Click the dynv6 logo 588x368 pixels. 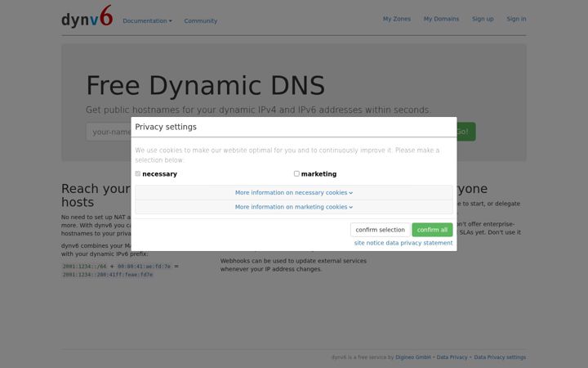point(87,16)
